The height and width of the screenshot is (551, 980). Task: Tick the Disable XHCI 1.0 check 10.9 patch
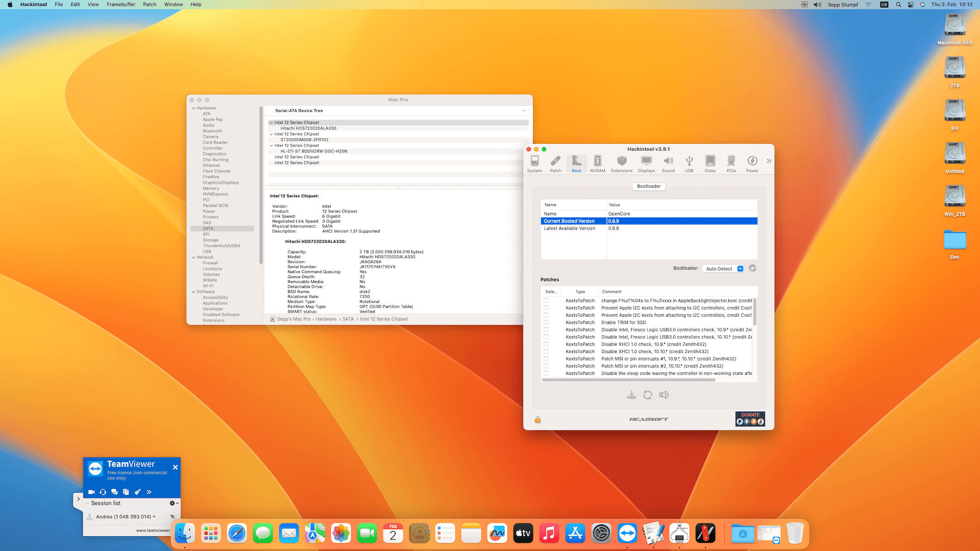[546, 344]
